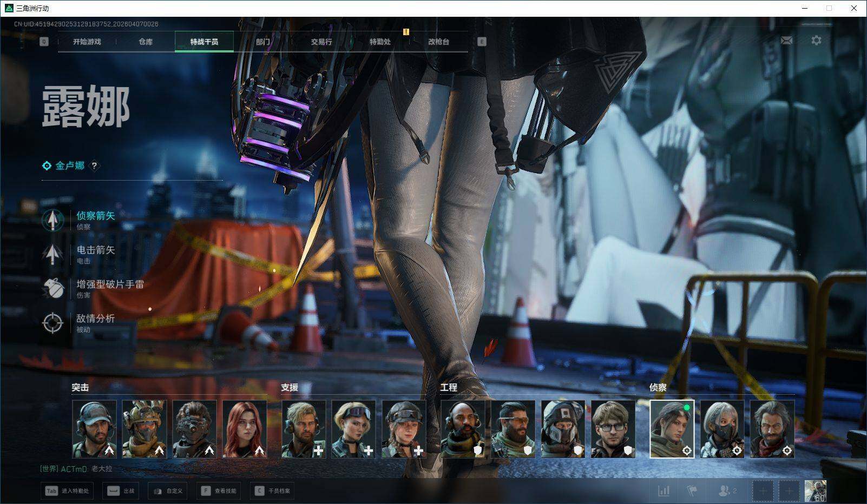The width and height of the screenshot is (867, 504).
Task: Click the 自定义 customize button
Action: click(167, 491)
